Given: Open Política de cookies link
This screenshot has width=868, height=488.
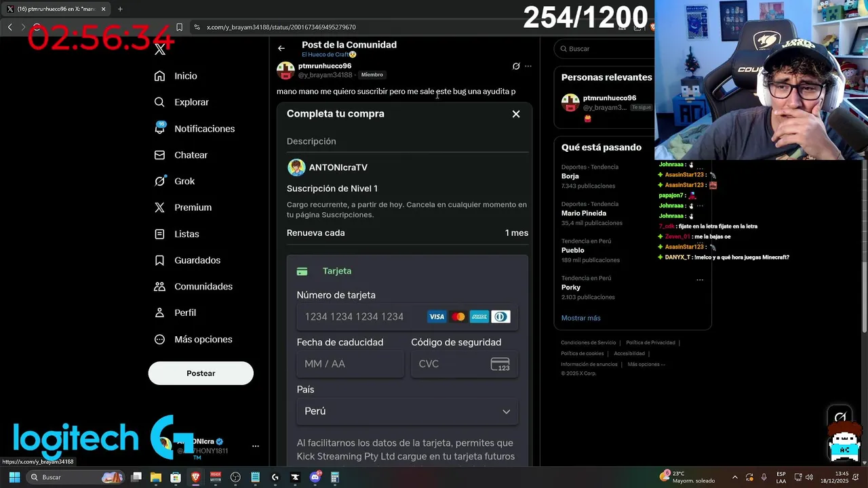Looking at the screenshot, I should pyautogui.click(x=582, y=354).
